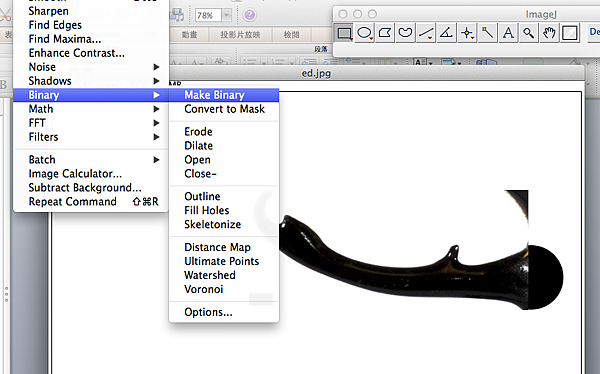This screenshot has height=374, width=600.
Task: Expand the Noise submenu
Action: 91,67
